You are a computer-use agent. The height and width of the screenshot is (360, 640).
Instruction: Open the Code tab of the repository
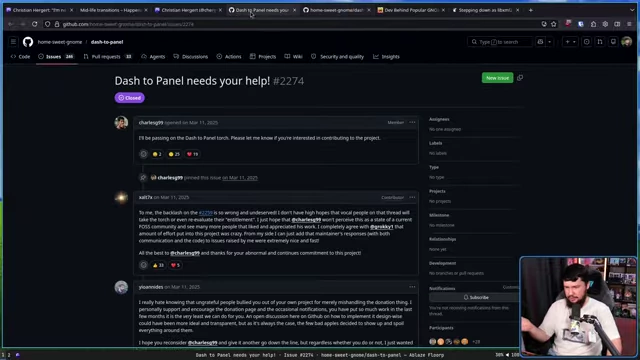pyautogui.click(x=20, y=57)
